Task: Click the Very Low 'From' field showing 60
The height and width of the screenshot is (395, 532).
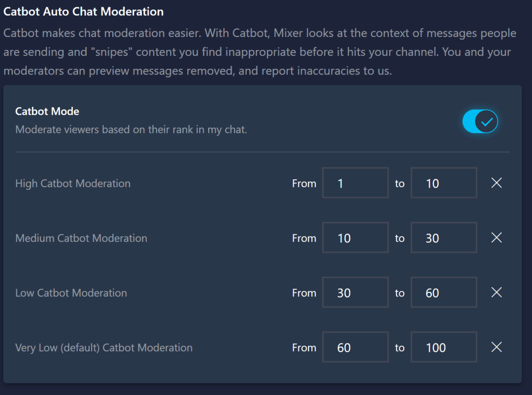Action: pos(355,347)
